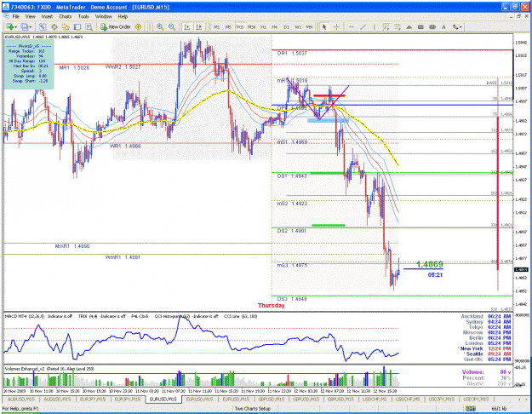Image resolution: width=532 pixels, height=414 pixels.
Task: Select the Equidistant Channel tool
Action: click(x=386, y=26)
